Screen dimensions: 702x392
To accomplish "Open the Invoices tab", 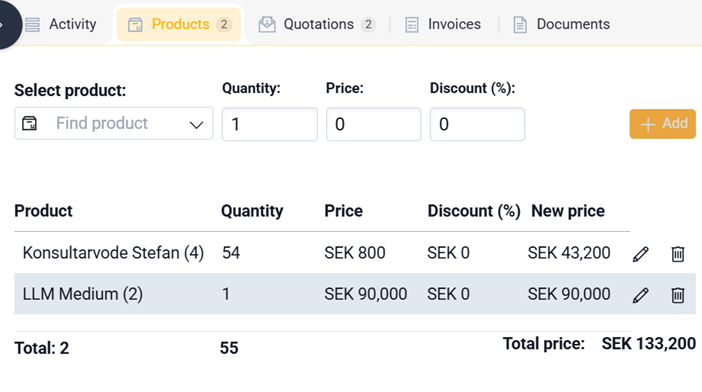I will click(443, 24).
